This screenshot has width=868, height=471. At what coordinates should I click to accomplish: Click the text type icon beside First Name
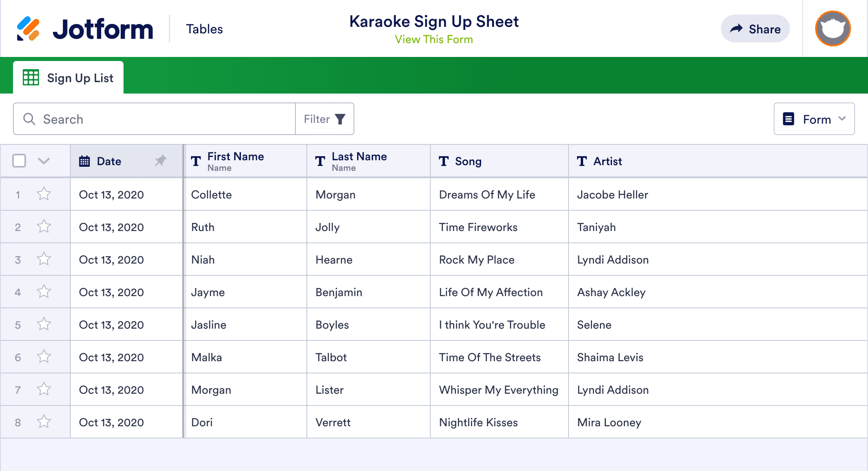pos(196,161)
